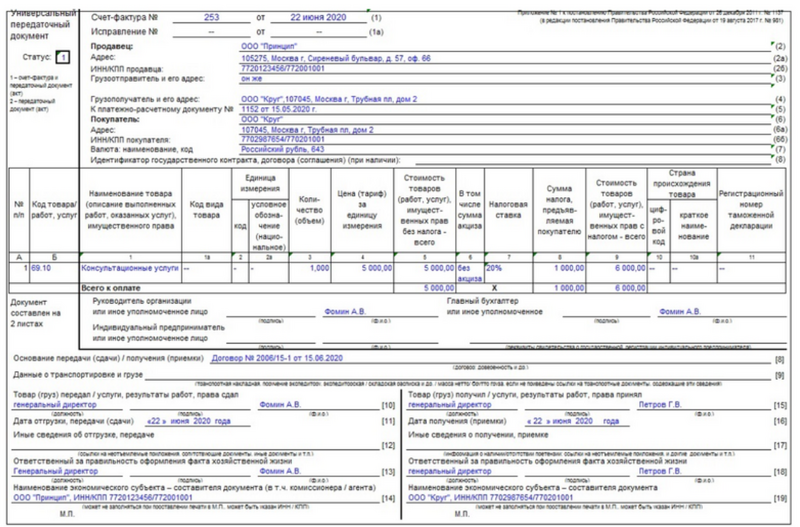Image resolution: width=800 pixels, height=527 pixels.
Task: Click the empty state contract identifier line (8)
Action: (x=593, y=160)
